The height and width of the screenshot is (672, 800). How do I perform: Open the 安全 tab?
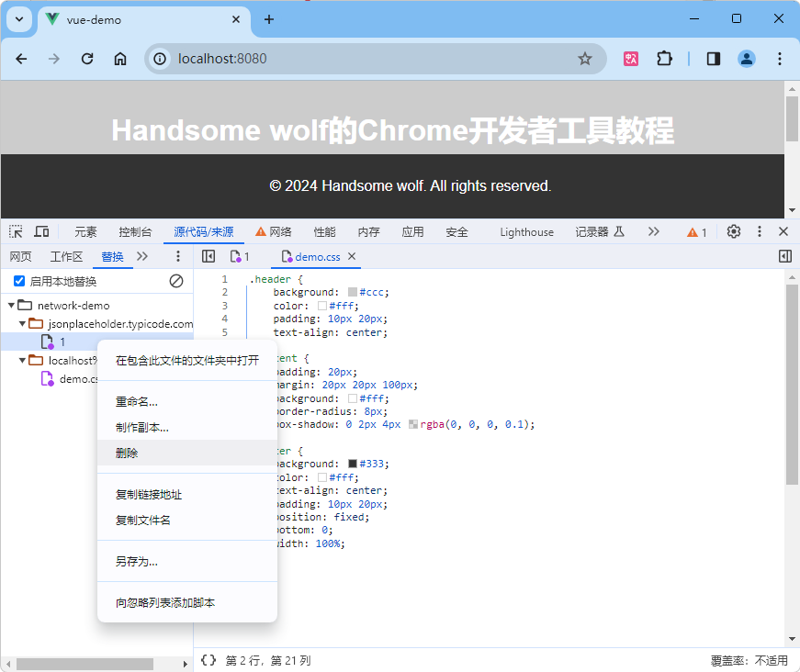[456, 232]
